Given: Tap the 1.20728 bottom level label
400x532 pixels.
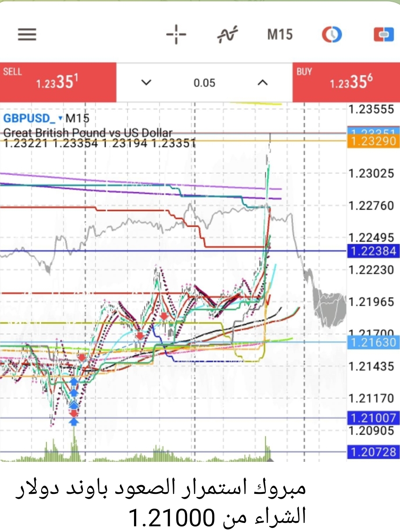Looking at the screenshot, I should pyautogui.click(x=372, y=452).
